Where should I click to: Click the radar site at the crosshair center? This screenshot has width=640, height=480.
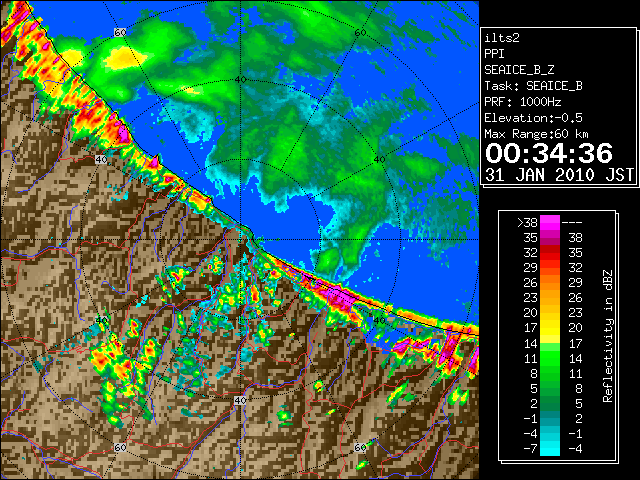(x=240, y=240)
